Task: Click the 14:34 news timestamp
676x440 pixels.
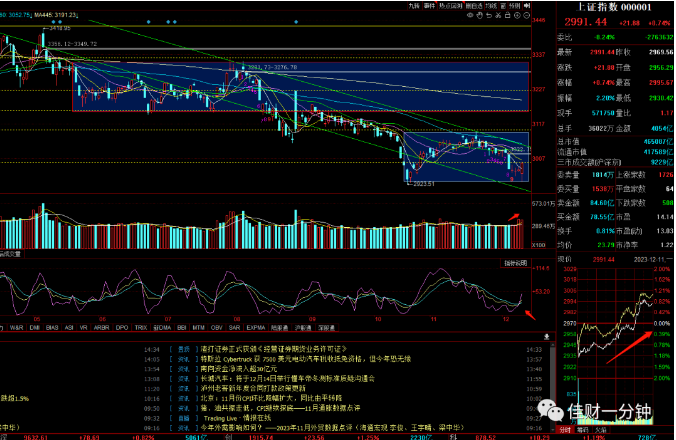Action: tap(152, 350)
